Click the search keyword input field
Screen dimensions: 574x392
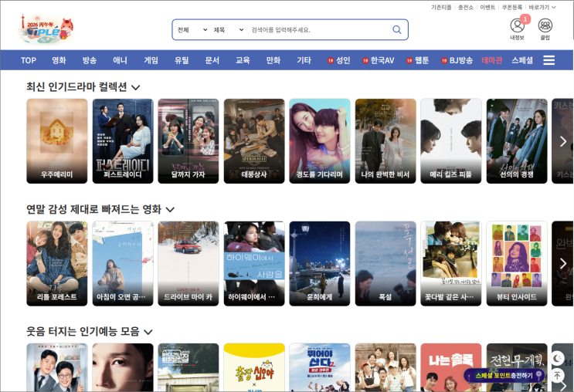click(x=319, y=30)
